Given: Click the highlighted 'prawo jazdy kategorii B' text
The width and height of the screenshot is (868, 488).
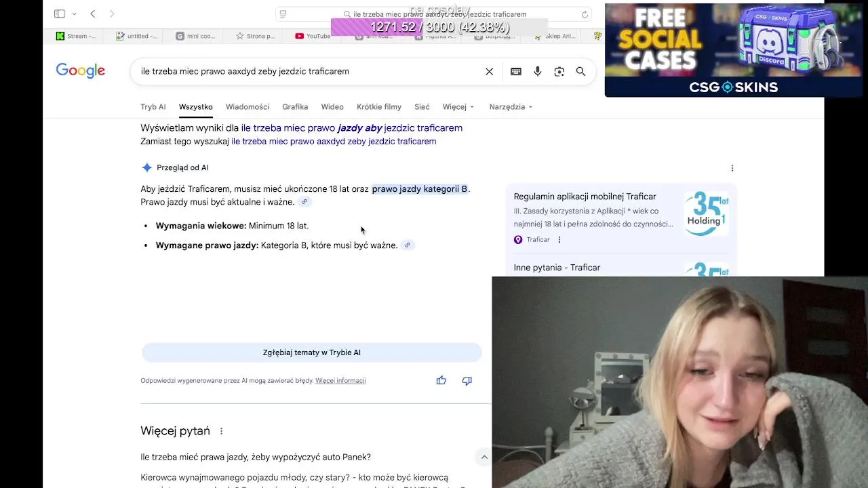Looking at the screenshot, I should (x=420, y=189).
